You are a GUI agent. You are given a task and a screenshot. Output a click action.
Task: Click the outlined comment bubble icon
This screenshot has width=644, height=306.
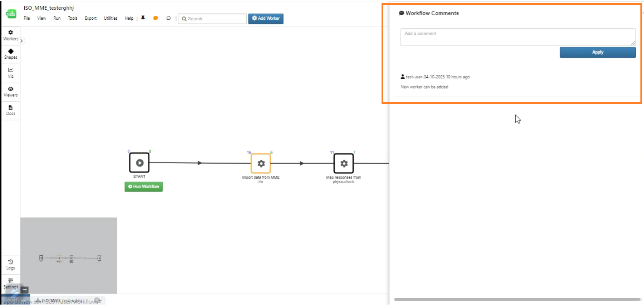pos(168,18)
